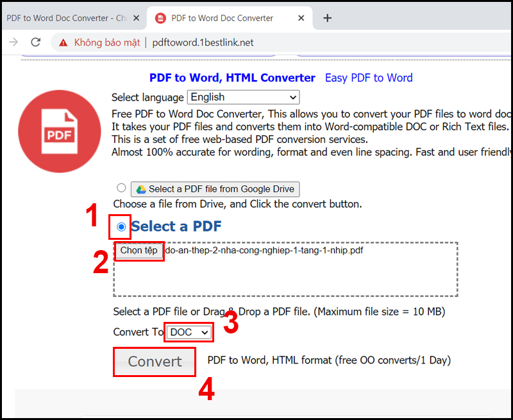Click the Google Drive icon on the upload button
Image resolution: width=513 pixels, height=420 pixels.
(142, 189)
